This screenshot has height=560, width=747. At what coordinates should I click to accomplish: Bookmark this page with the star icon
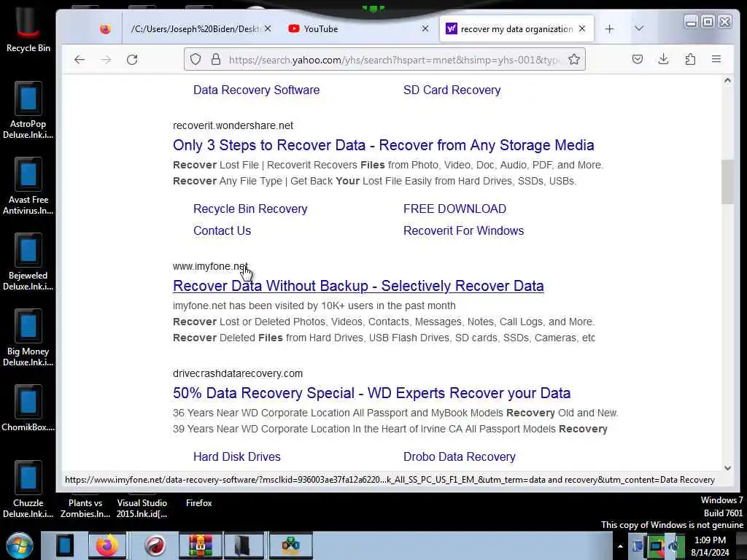pyautogui.click(x=574, y=60)
